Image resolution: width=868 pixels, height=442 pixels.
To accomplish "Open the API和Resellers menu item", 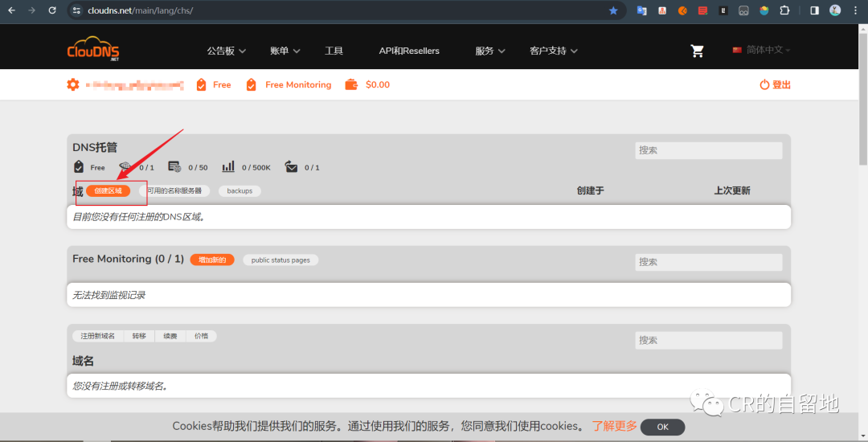I will point(409,51).
